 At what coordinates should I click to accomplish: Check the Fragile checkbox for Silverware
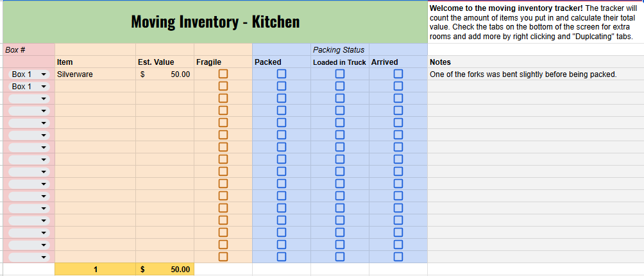point(223,74)
